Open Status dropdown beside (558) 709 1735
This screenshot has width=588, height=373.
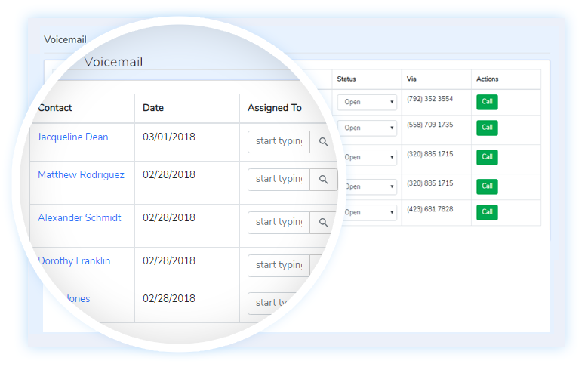point(367,128)
